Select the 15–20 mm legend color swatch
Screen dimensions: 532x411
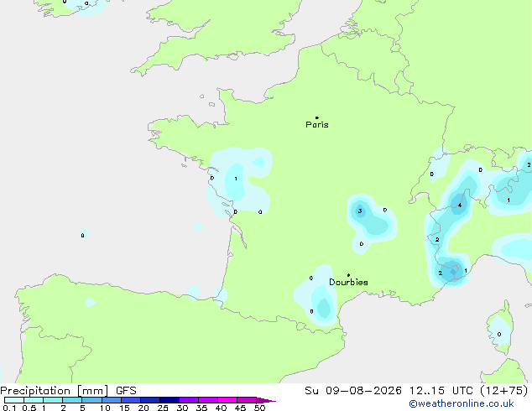click(x=130, y=400)
